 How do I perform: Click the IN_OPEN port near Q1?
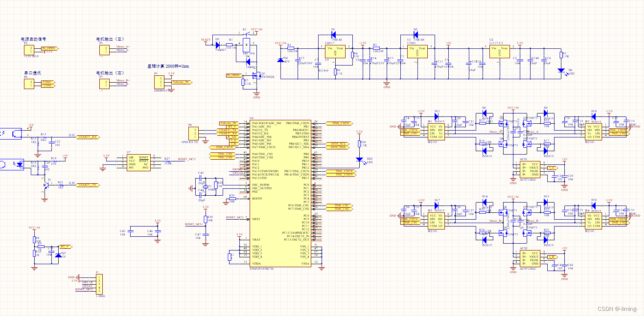point(234,75)
